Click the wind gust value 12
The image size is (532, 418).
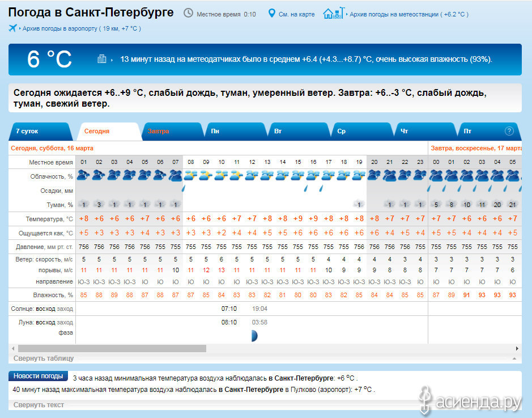pos(206,271)
